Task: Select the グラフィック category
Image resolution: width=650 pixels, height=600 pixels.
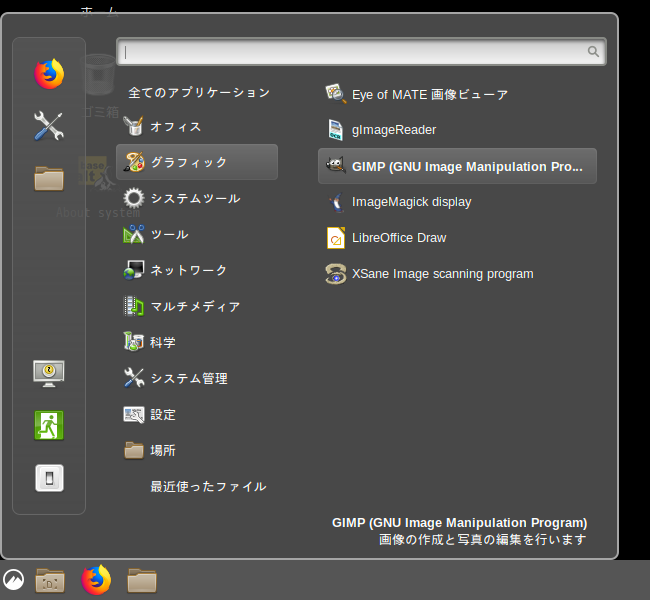Action: click(197, 162)
